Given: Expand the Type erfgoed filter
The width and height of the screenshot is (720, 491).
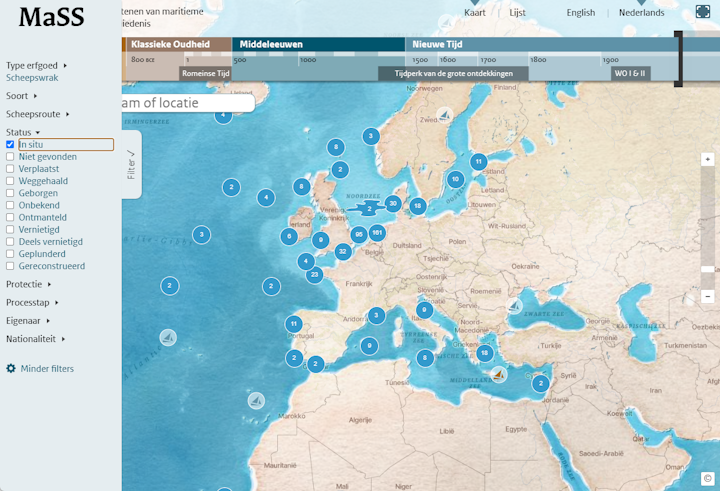Looking at the screenshot, I should pos(36,65).
